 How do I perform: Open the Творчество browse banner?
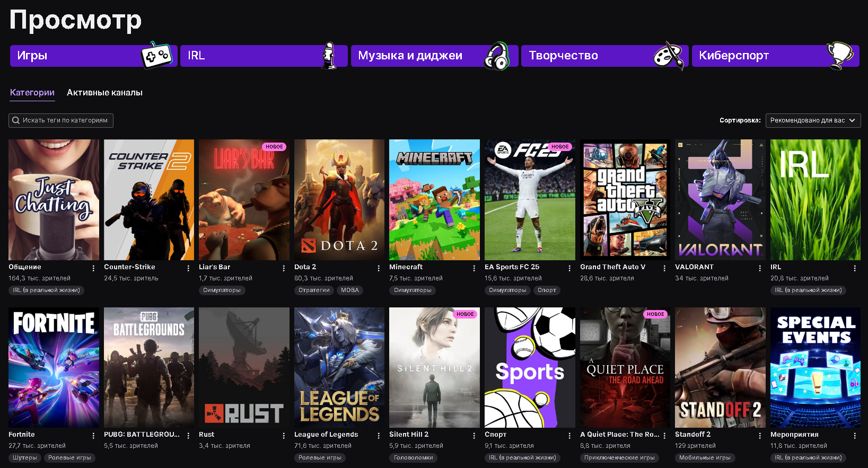pyautogui.click(x=604, y=56)
